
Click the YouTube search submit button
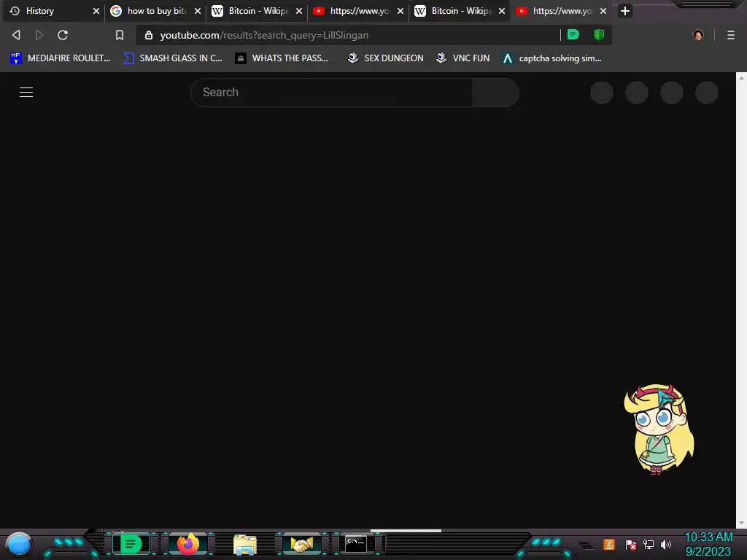[x=496, y=93]
